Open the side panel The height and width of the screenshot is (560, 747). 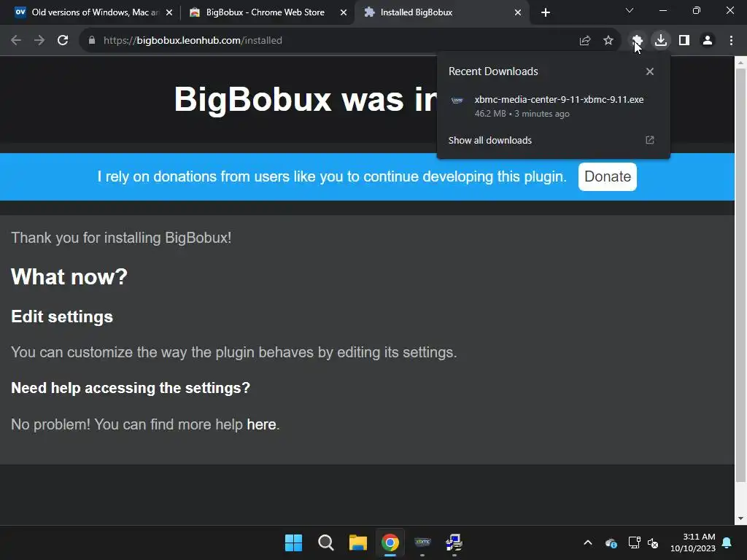coord(684,41)
